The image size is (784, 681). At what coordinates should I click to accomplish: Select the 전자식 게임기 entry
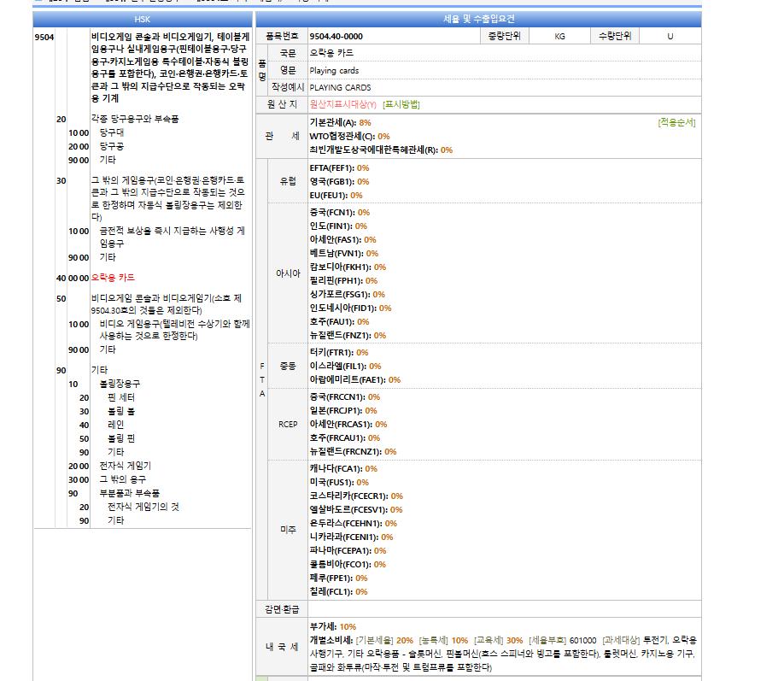[x=125, y=466]
